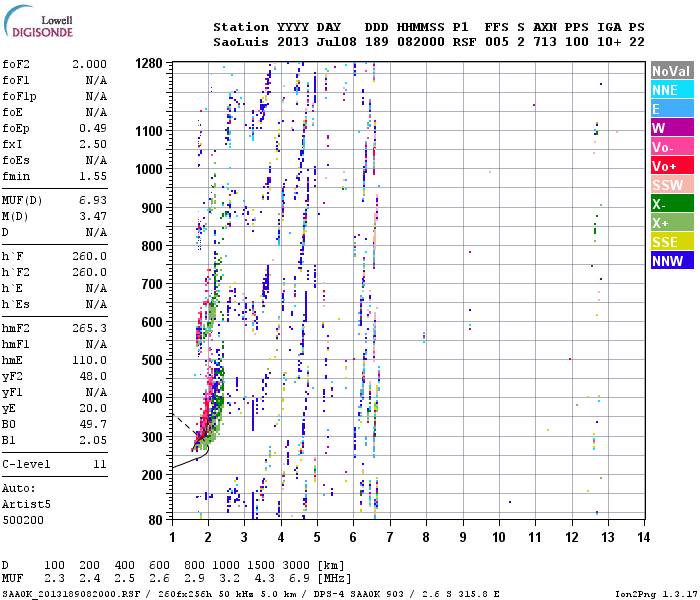The width and height of the screenshot is (700, 600).
Task: Select the SSW salmon legend swatch
Action: pyautogui.click(x=672, y=185)
